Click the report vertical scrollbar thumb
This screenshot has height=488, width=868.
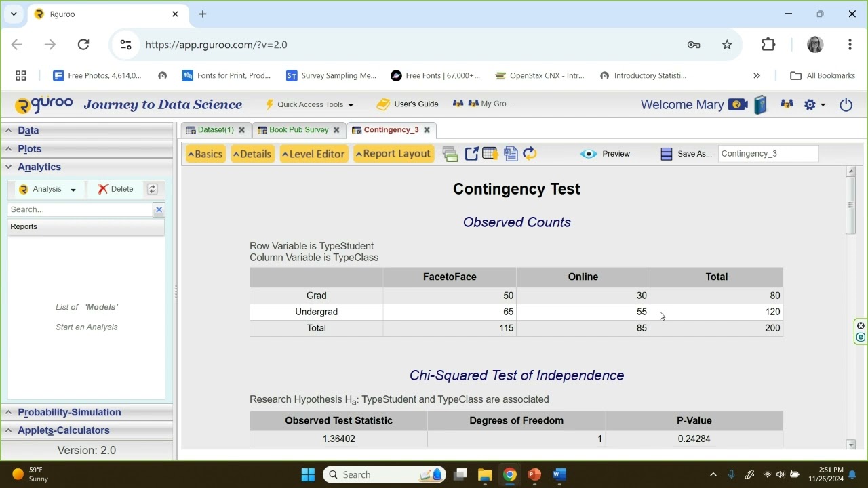(x=851, y=205)
